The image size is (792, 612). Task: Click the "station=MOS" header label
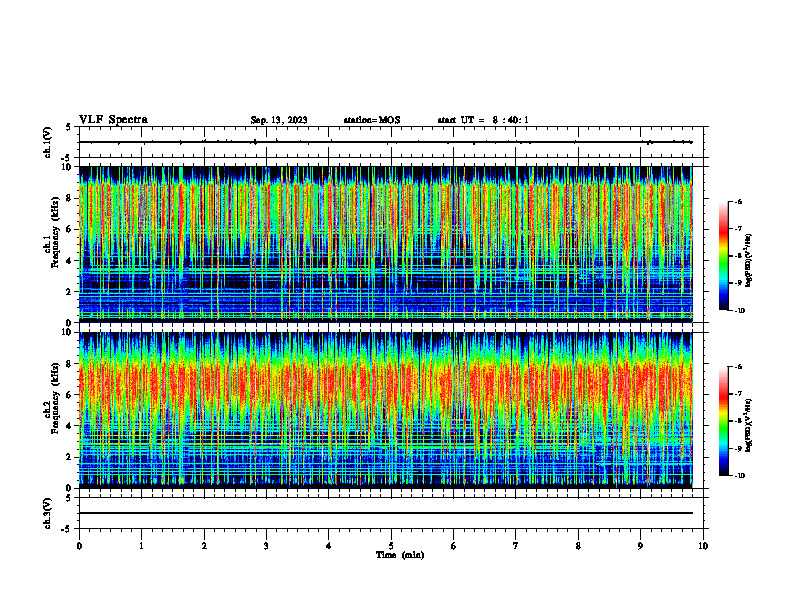tap(372, 120)
